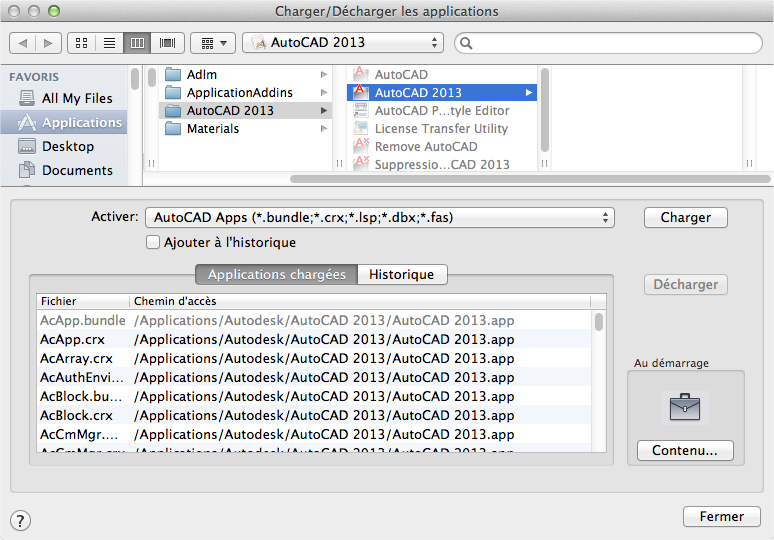Select the AcAuthEnvi... row
This screenshot has height=540, width=774.
pos(314,378)
